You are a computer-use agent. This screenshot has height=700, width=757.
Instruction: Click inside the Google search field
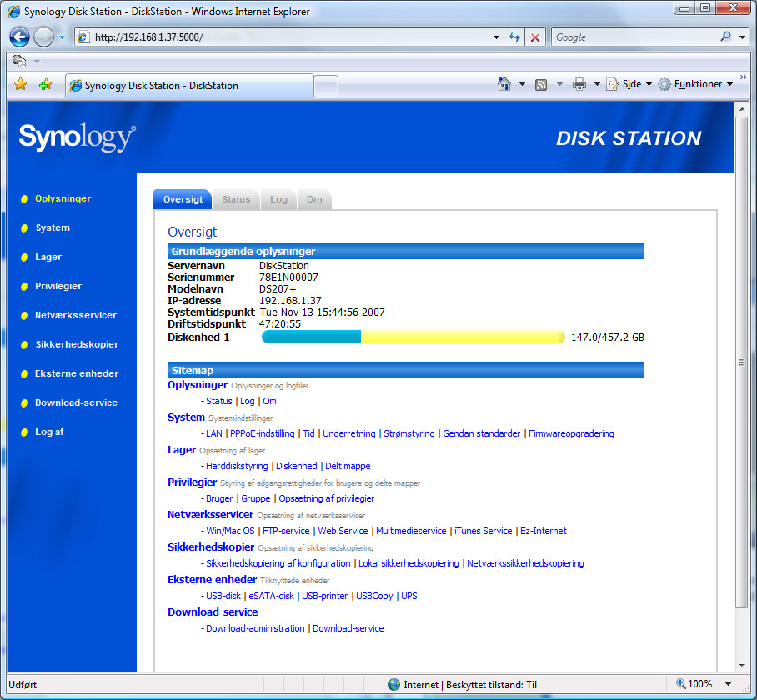click(634, 37)
